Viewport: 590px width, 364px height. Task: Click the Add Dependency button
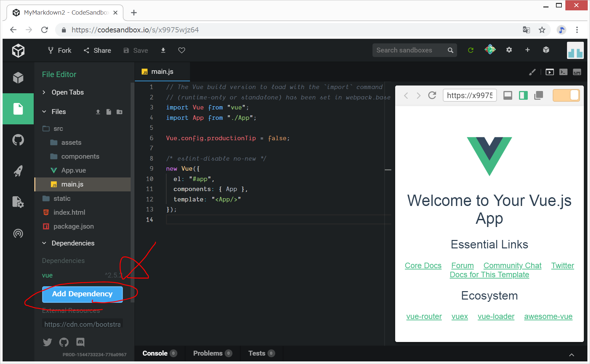(82, 294)
